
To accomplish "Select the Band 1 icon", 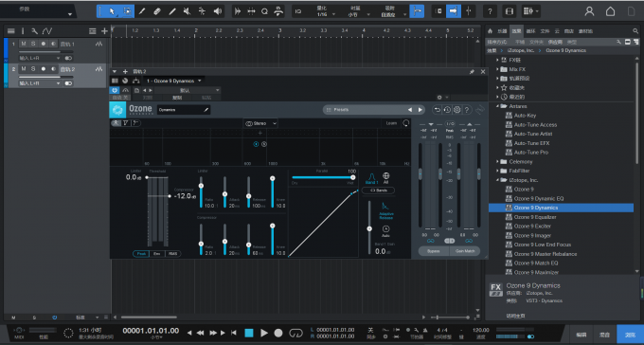I will 371,178.
